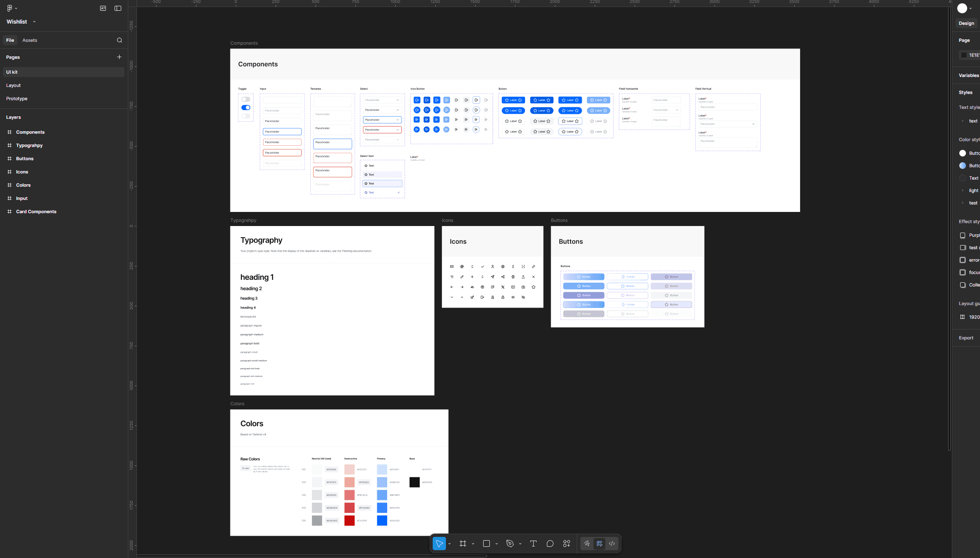Select the Card Components layer
Screen dimensions: 980x558
click(x=36, y=212)
